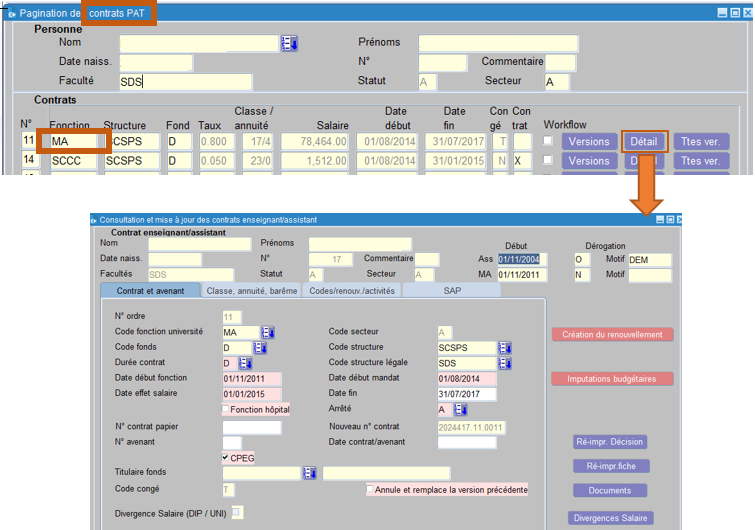
Task: Open list of values for Code fonds
Action: [260, 348]
